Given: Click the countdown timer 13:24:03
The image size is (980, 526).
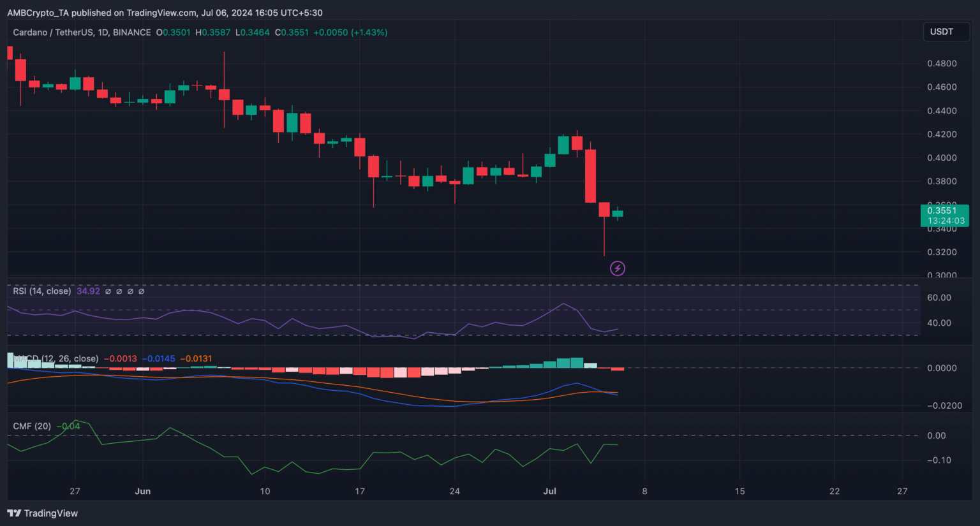Looking at the screenshot, I should point(946,221).
